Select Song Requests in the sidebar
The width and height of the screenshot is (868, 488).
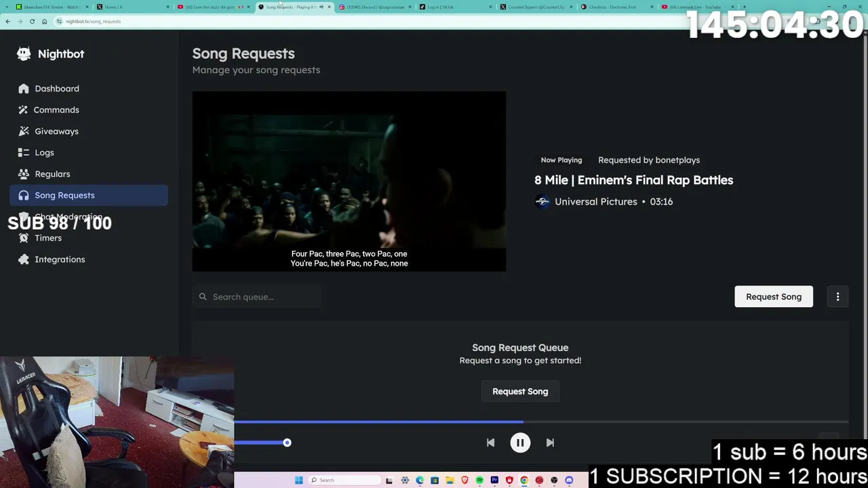coord(89,195)
